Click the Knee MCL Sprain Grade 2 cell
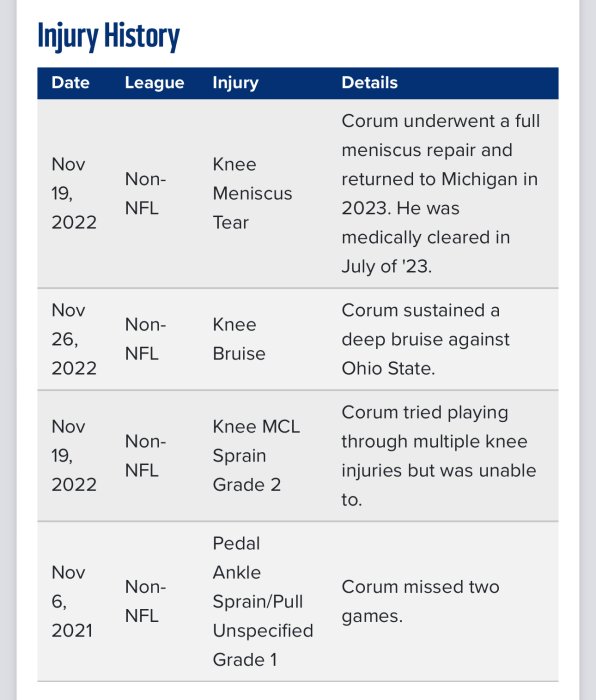 (x=256, y=455)
